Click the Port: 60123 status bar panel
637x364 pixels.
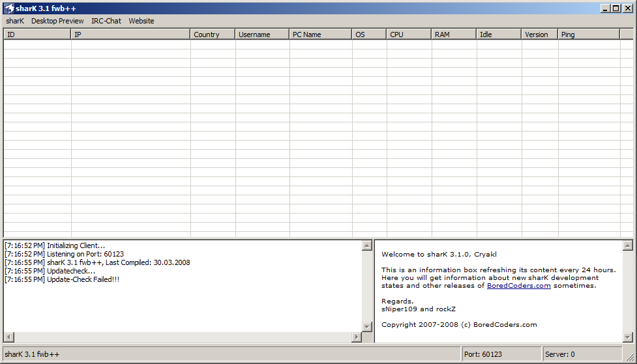pyautogui.click(x=501, y=354)
